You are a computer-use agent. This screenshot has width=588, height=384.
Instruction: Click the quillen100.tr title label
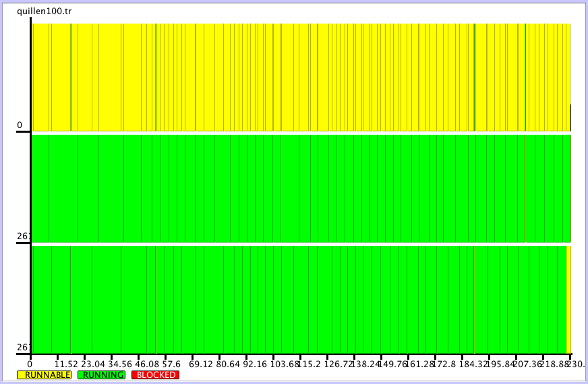click(x=44, y=11)
